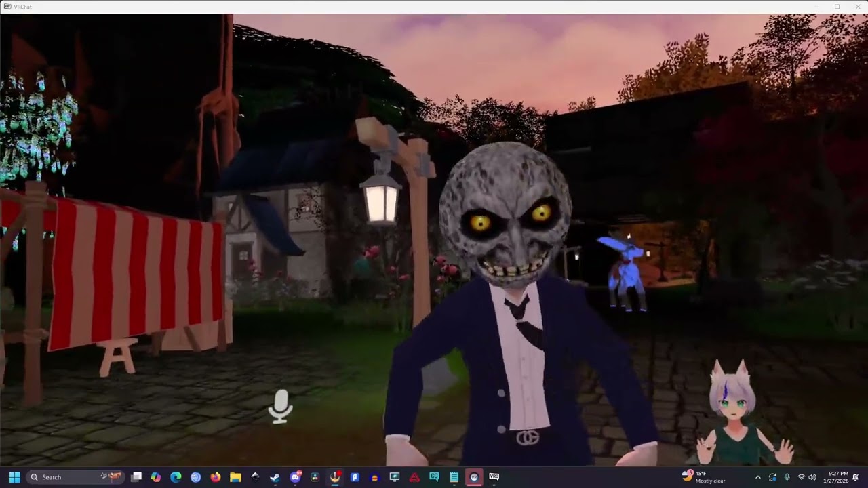Open Discord from the taskbar
The image size is (868, 488).
click(295, 477)
